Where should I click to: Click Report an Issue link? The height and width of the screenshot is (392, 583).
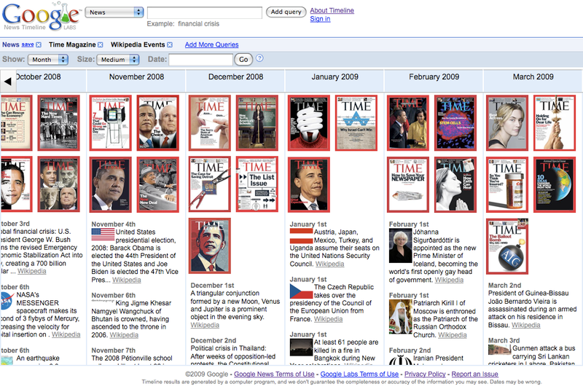[x=475, y=374]
